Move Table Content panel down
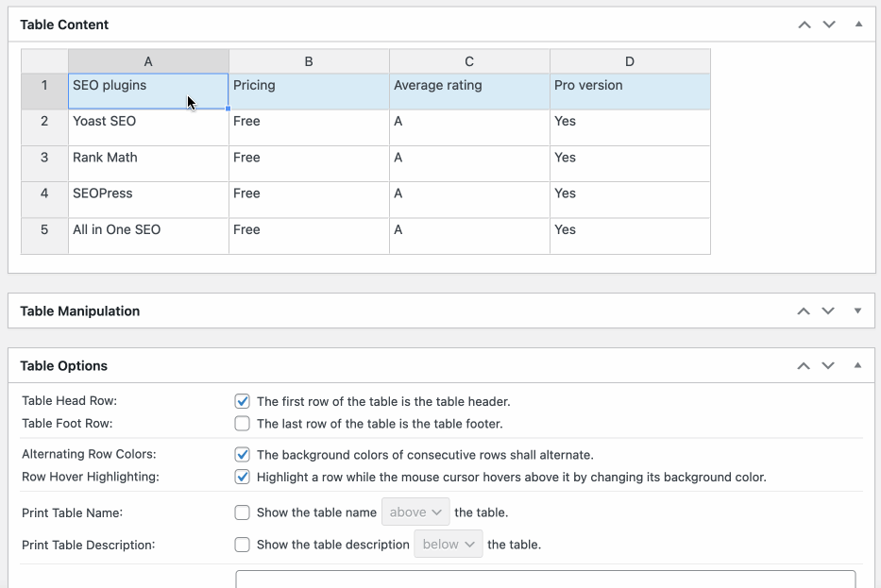This screenshot has height=588, width=881. 829,25
